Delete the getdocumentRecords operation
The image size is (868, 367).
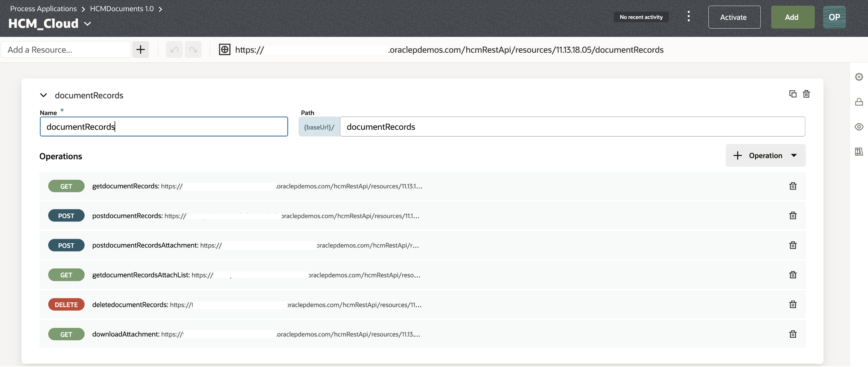pyautogui.click(x=793, y=186)
